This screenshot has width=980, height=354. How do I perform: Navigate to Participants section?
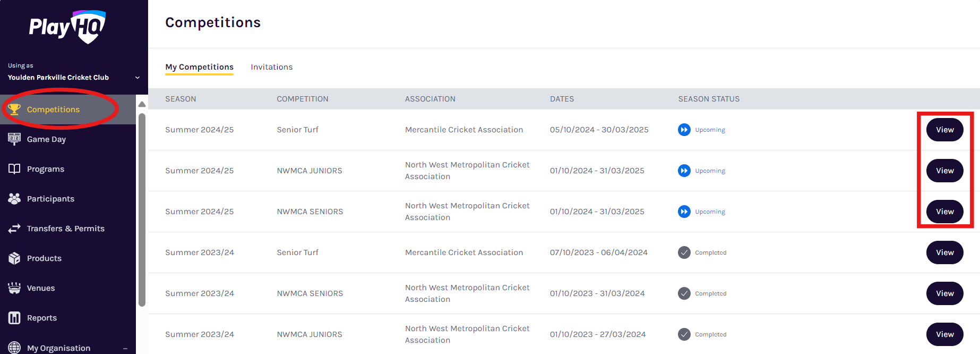68,199
